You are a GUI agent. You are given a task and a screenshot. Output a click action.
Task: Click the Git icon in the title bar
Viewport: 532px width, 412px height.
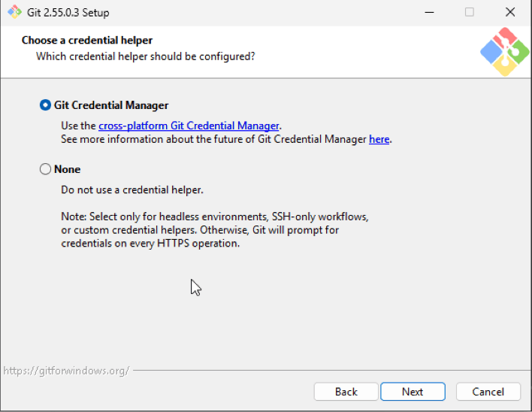(x=14, y=12)
